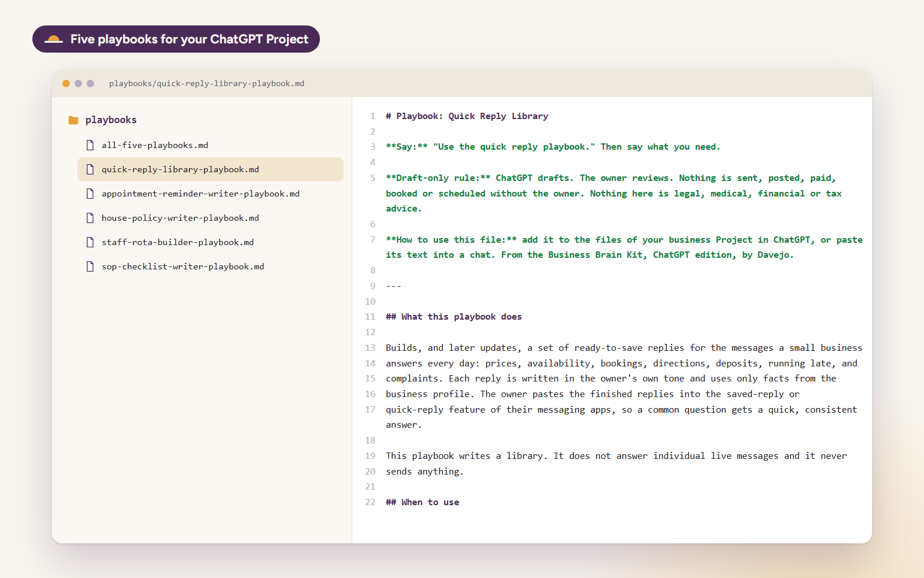Click the '# Playbook: Quick Reply Library' heading
924x578 pixels.
point(467,116)
